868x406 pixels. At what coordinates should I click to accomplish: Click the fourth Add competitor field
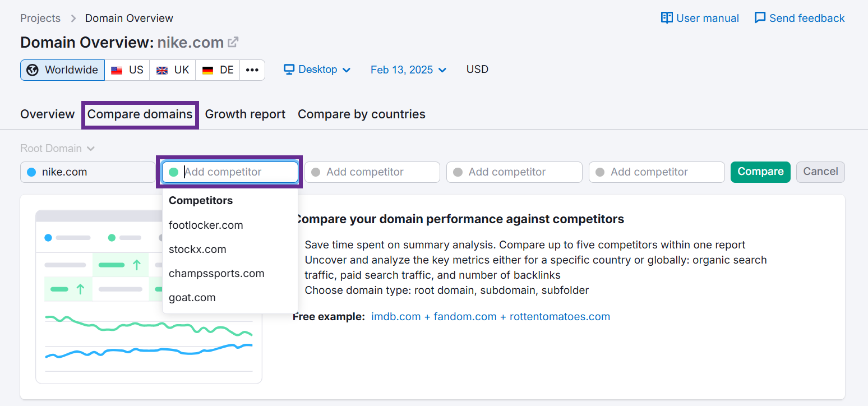(657, 172)
